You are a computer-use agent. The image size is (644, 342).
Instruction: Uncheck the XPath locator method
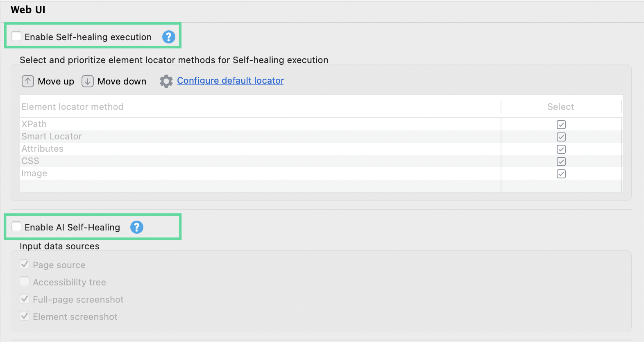pyautogui.click(x=561, y=124)
